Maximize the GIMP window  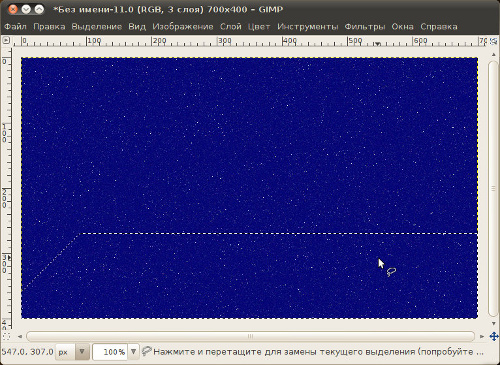39,9
